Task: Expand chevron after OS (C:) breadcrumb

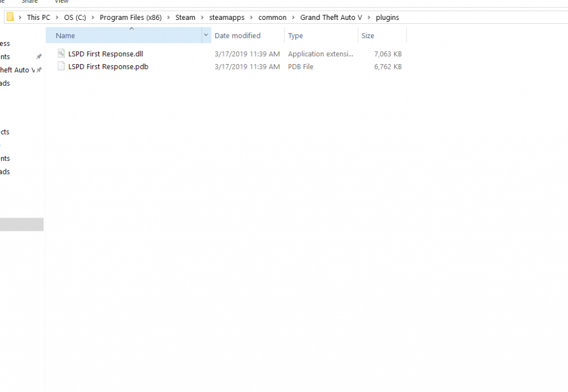Action: pyautogui.click(x=93, y=18)
